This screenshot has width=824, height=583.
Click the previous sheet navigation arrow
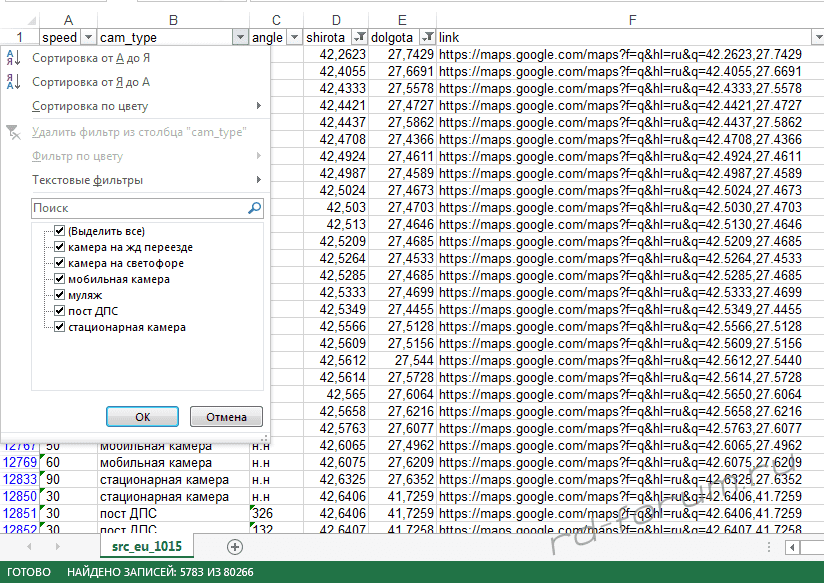(29, 547)
